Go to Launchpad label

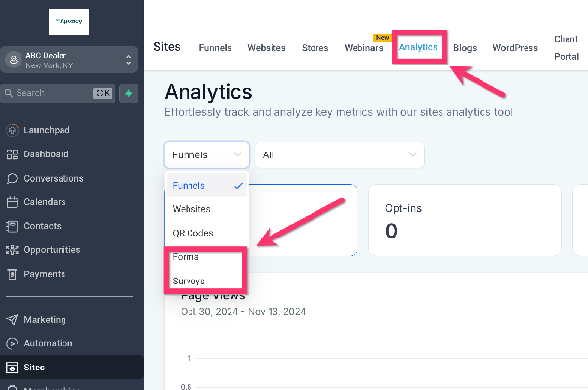click(x=47, y=130)
